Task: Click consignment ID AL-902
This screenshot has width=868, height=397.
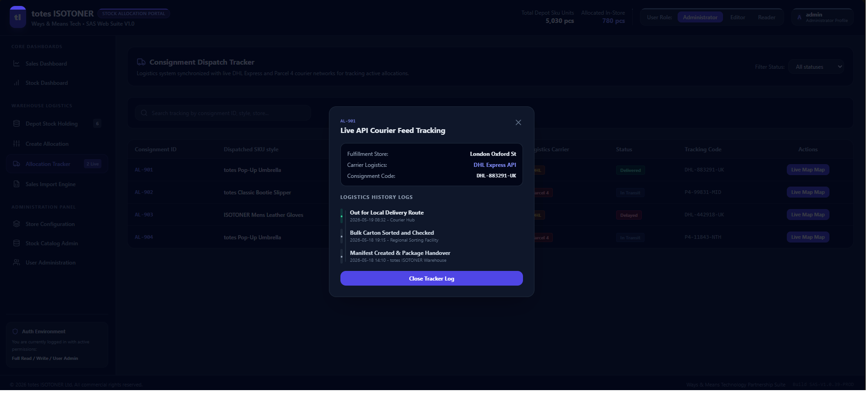Action: click(144, 193)
